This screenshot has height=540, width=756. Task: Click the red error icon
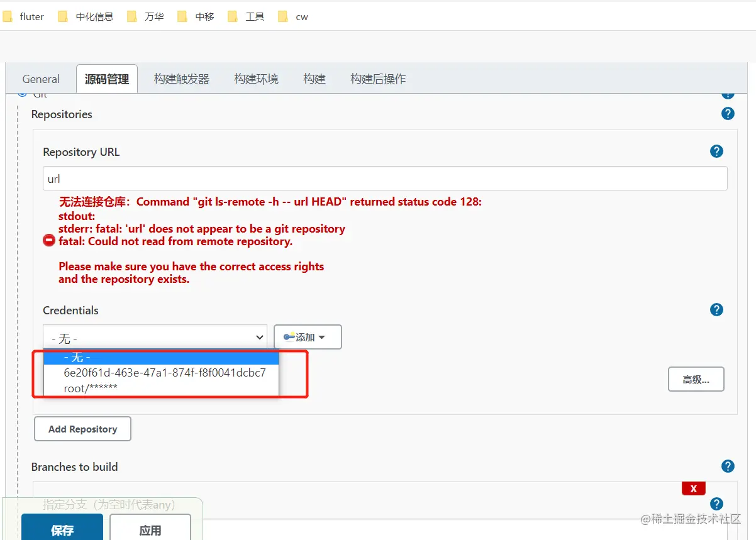tap(49, 240)
